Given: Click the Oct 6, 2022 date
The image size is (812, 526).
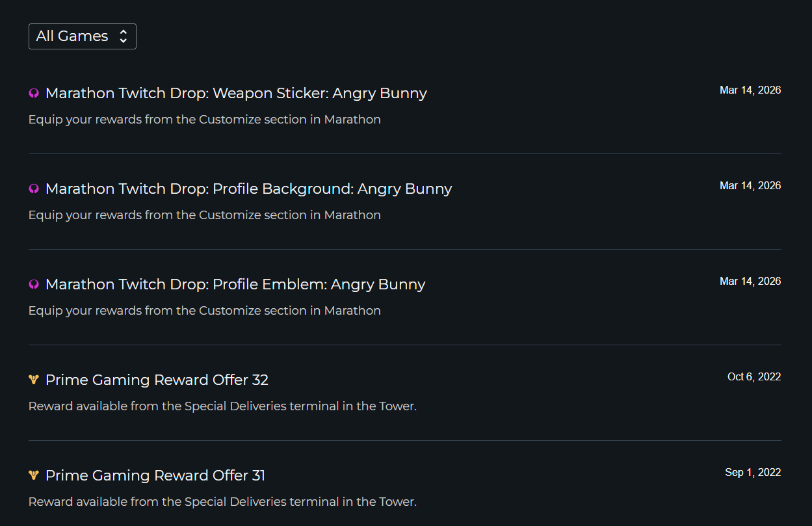Looking at the screenshot, I should [x=753, y=377].
